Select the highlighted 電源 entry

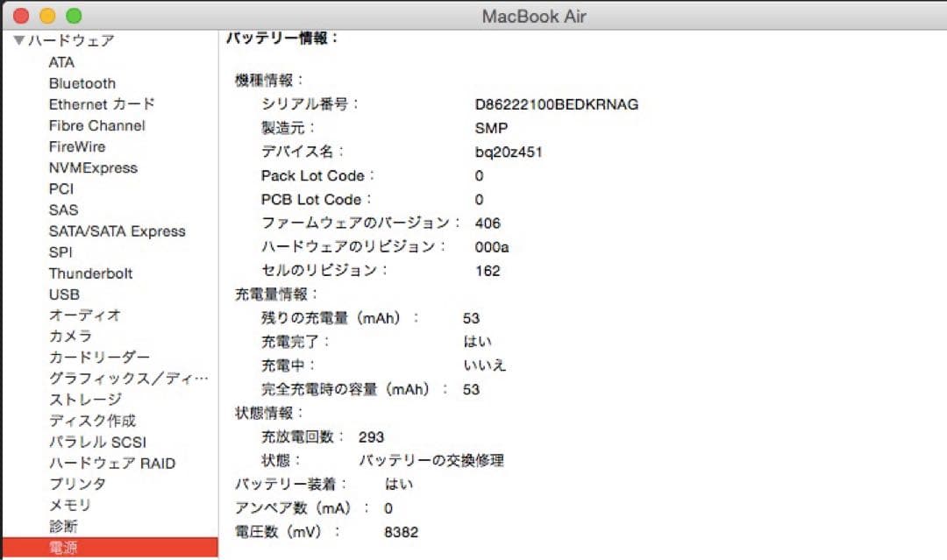pos(110,548)
